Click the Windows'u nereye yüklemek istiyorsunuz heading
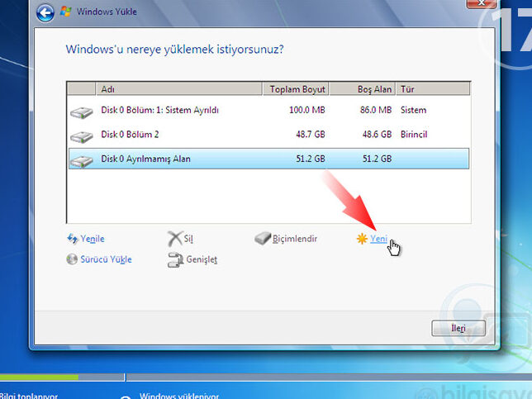 point(175,50)
